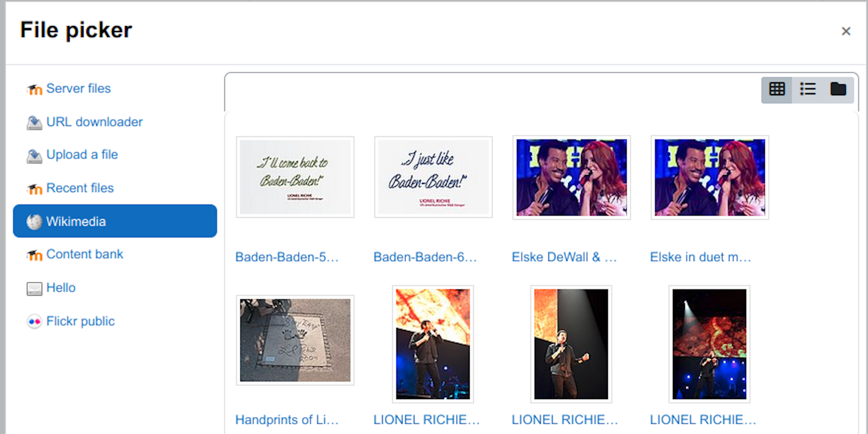
Task: Click the Upload a file icon
Action: [34, 155]
